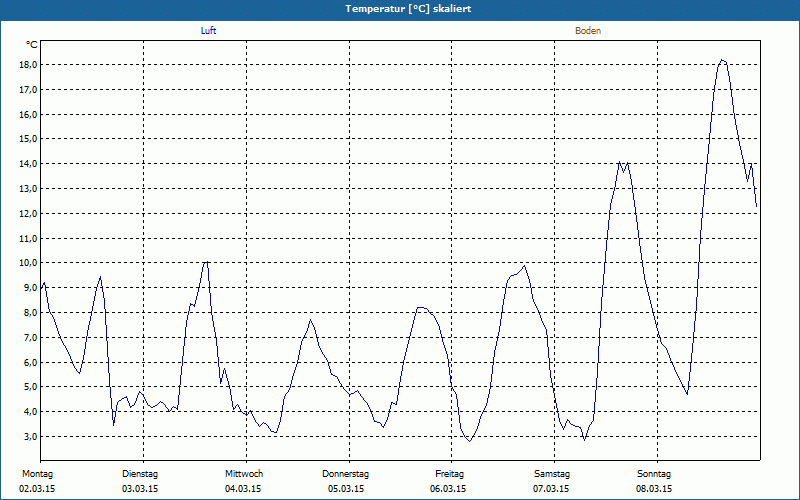The image size is (800, 500).
Task: Click the Donnerstag day label
Action: pos(345,474)
